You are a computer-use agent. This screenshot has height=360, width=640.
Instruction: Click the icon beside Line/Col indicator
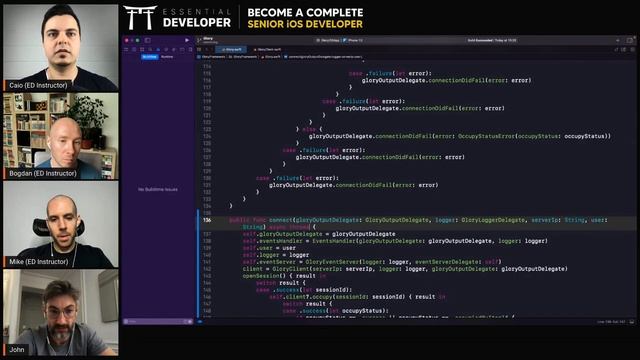point(632,322)
